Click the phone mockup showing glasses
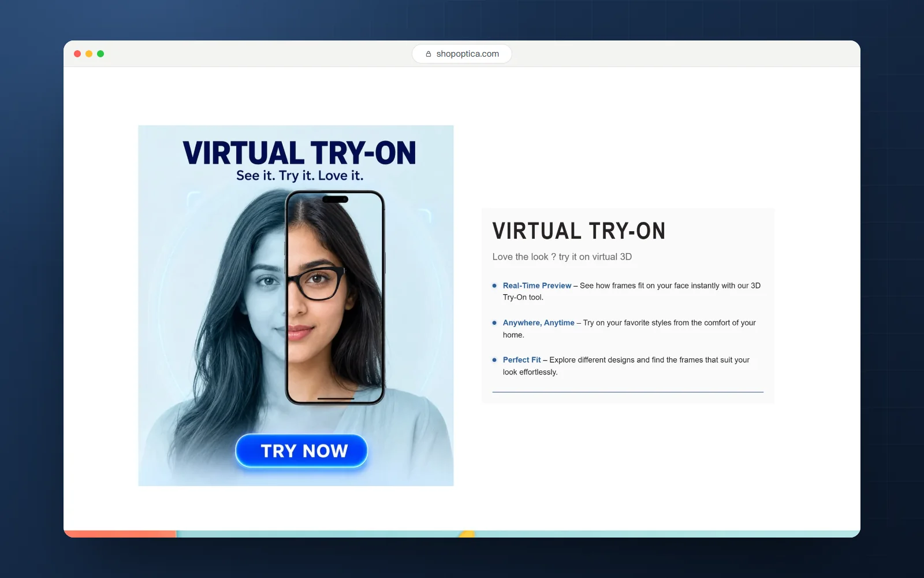 335,298
